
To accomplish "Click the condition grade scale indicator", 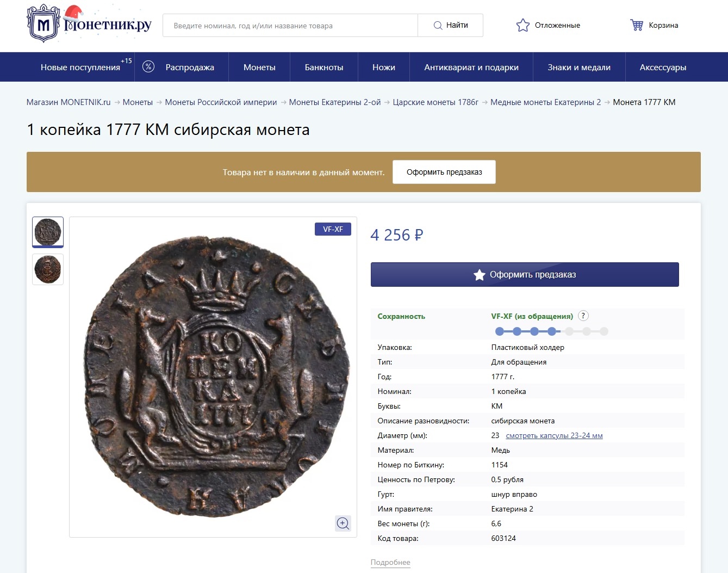I will [551, 331].
